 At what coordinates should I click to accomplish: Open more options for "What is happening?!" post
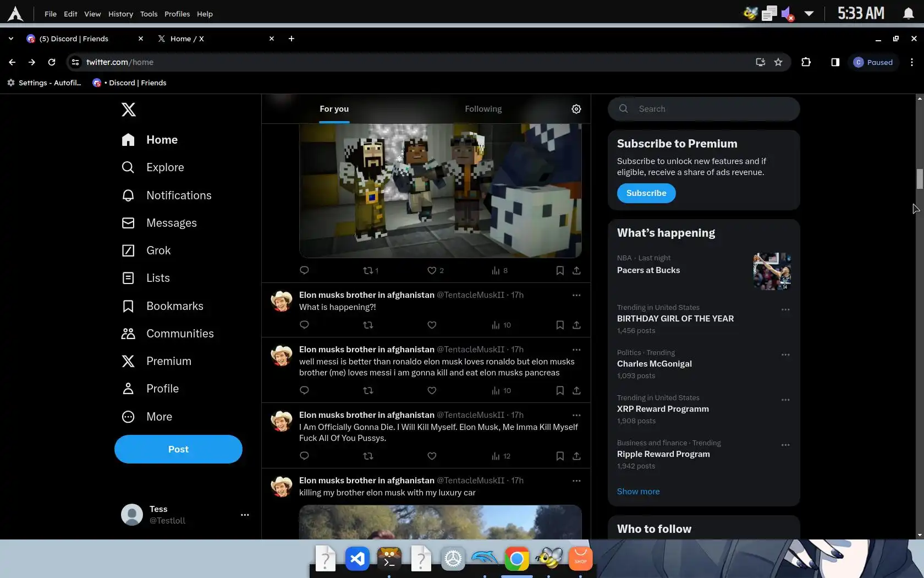coord(576,295)
